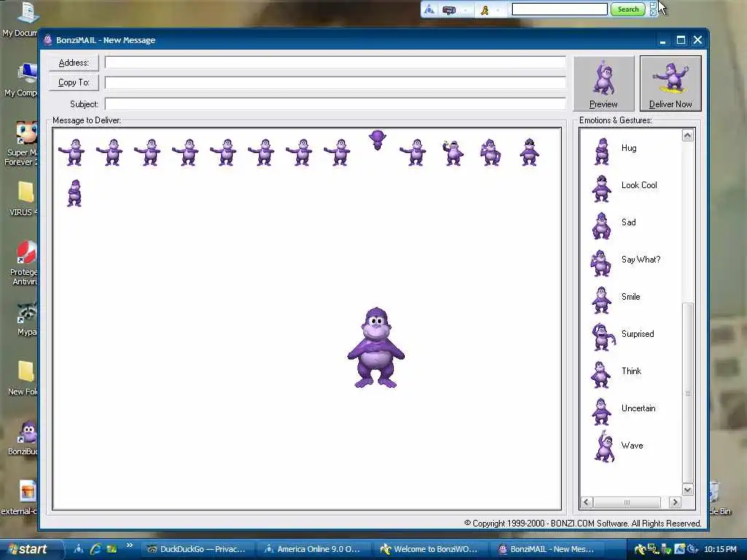This screenshot has height=560, width=747.
Task: Switch to Welcome to BonziWORLD taskbar button
Action: [430, 549]
